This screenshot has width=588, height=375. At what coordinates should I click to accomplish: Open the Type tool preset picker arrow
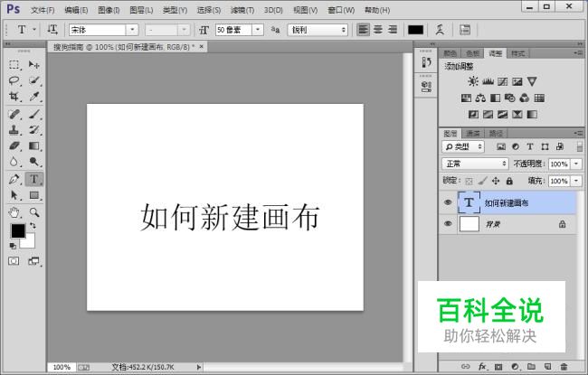(x=34, y=30)
